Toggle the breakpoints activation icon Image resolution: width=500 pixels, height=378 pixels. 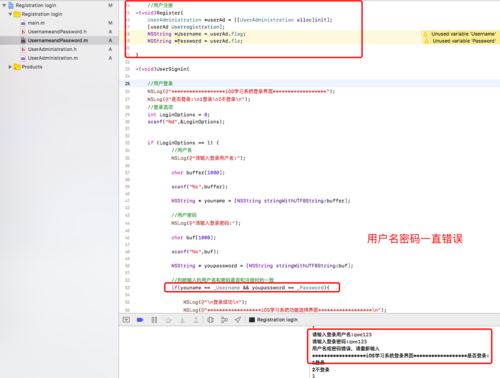140,320
